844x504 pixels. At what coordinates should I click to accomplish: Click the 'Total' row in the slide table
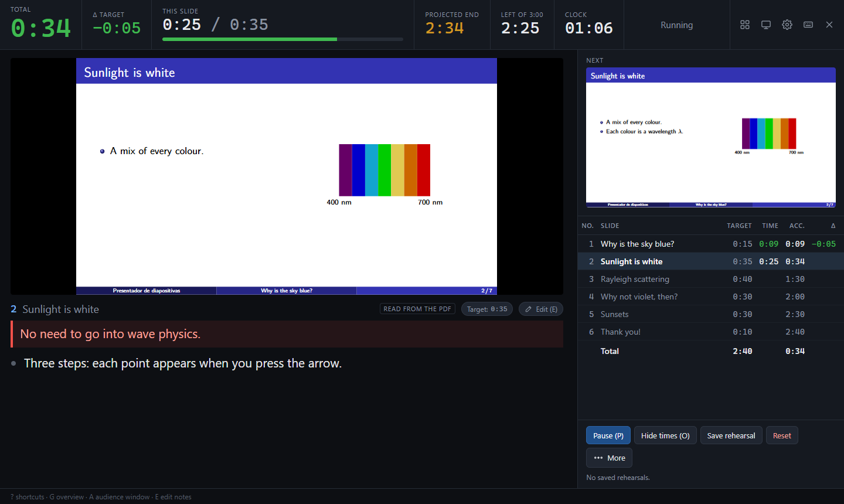tap(710, 351)
